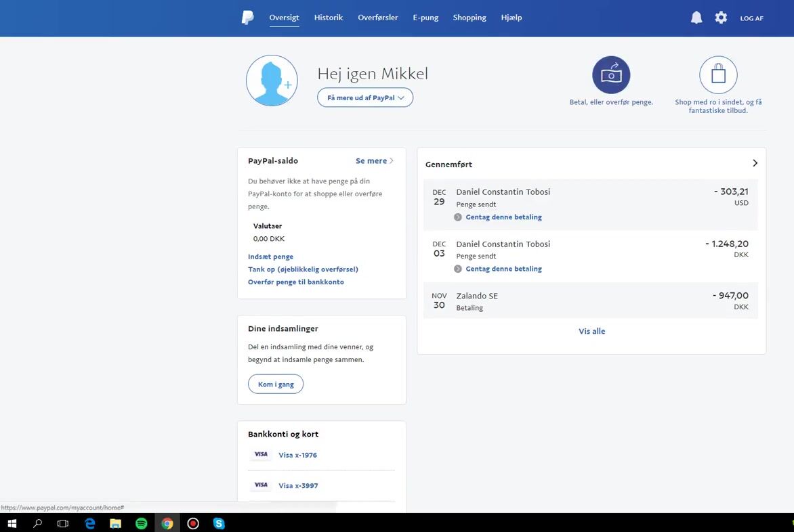
Task: Click the repeat payment icon for Dec 29
Action: pos(458,217)
